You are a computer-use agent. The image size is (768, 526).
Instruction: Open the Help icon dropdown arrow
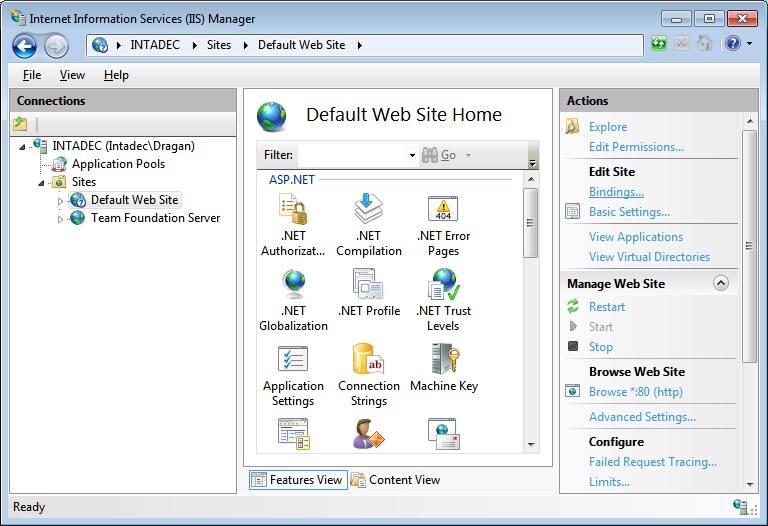pyautogui.click(x=749, y=44)
